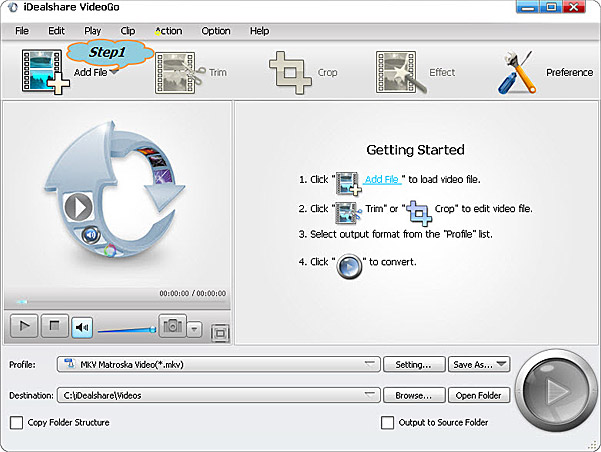Open the Option menu
The height and width of the screenshot is (452, 601).
pyautogui.click(x=216, y=31)
